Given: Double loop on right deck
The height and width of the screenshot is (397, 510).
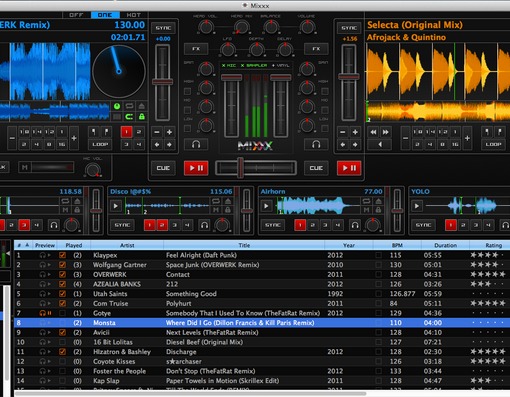Looking at the screenshot, I should click(467, 138).
